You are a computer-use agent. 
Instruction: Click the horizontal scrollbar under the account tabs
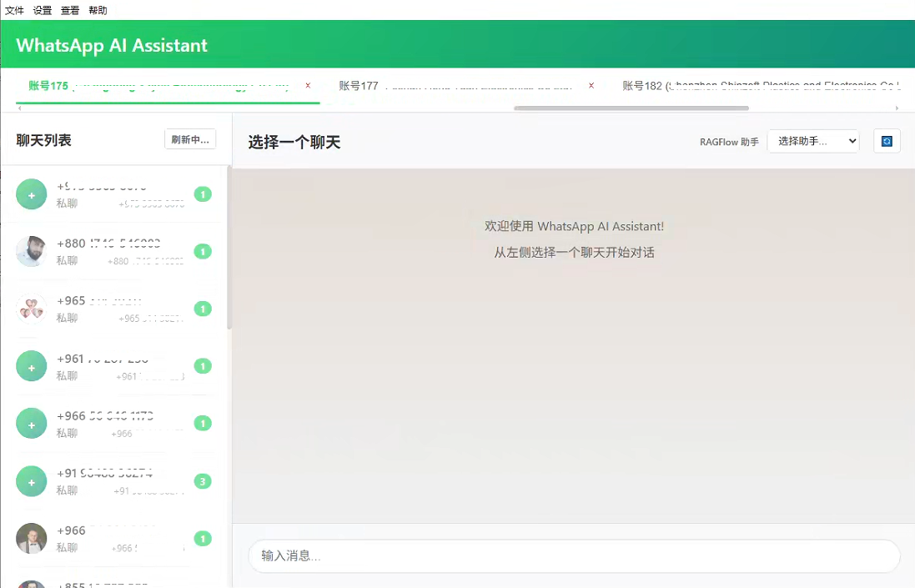tap(631, 108)
